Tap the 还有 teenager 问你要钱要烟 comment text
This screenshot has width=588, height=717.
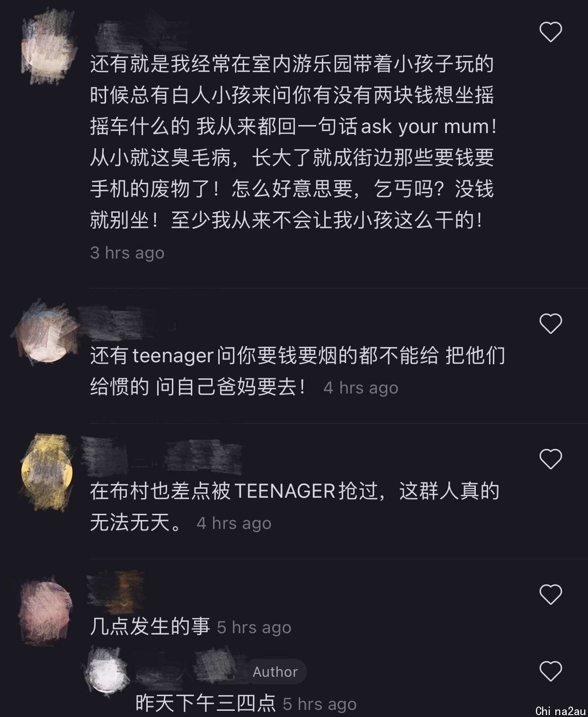298,371
